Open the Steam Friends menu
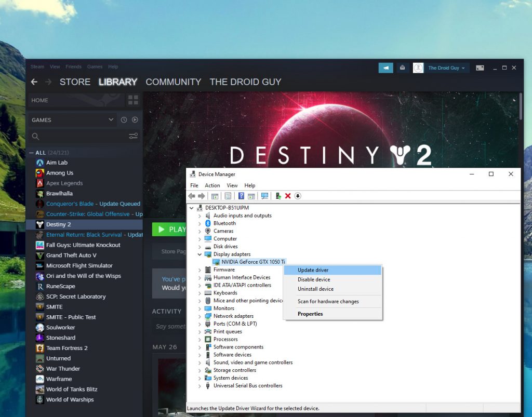Screen dimensions: 532x417 point(73,67)
